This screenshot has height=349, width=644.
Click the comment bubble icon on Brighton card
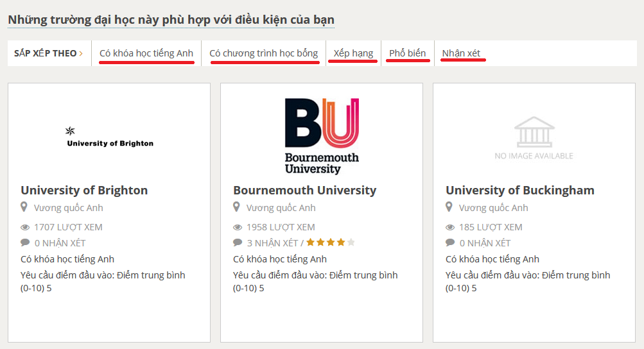tap(25, 243)
